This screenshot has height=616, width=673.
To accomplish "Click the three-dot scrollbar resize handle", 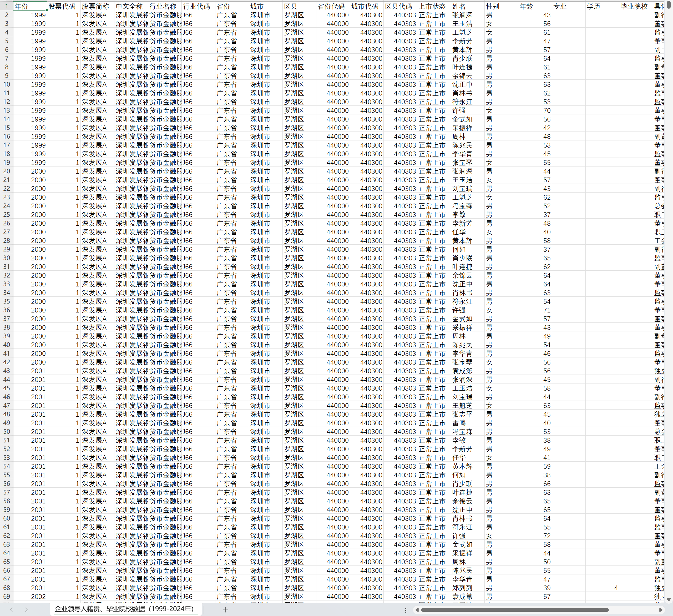I will pyautogui.click(x=406, y=610).
